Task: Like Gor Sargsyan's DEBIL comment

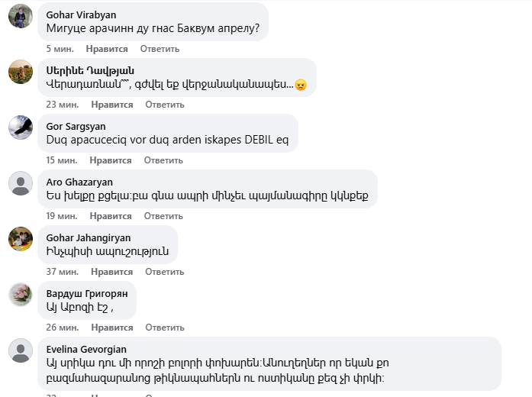Action: pos(111,160)
